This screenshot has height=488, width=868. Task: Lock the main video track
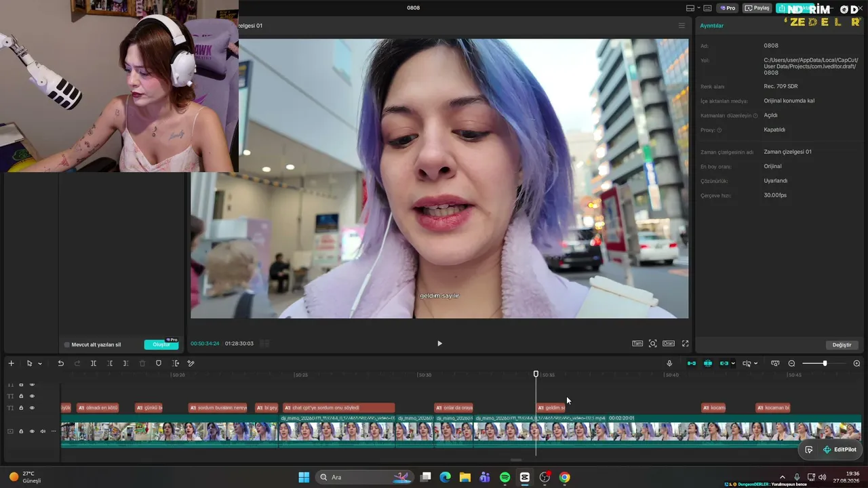(21, 431)
